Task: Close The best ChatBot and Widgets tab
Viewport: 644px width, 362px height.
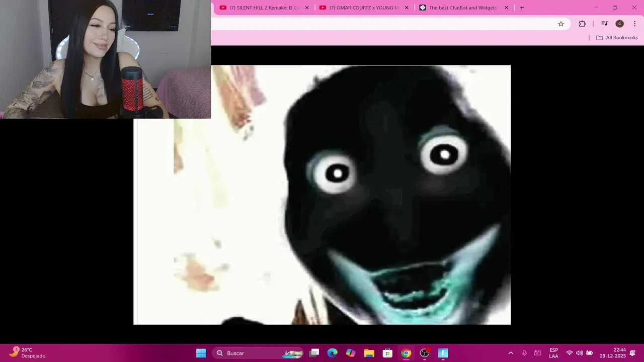Action: pyautogui.click(x=506, y=8)
